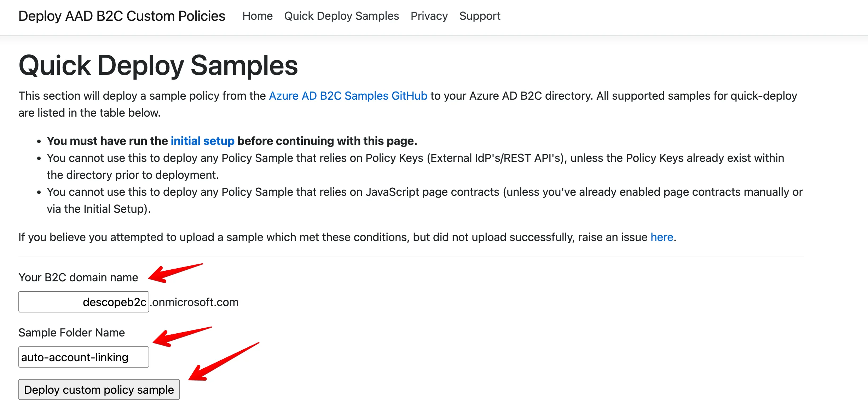Click the B2C domain name input field
Image resolution: width=868 pixels, height=410 pixels.
pyautogui.click(x=83, y=302)
